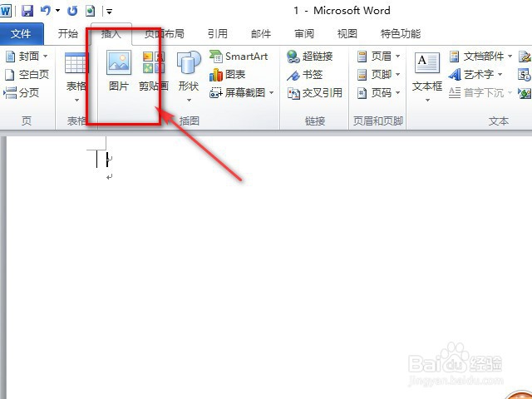This screenshot has width=532, height=399.
Task: Switch to the 邮件 (Mailings) tab
Action: pyautogui.click(x=261, y=33)
